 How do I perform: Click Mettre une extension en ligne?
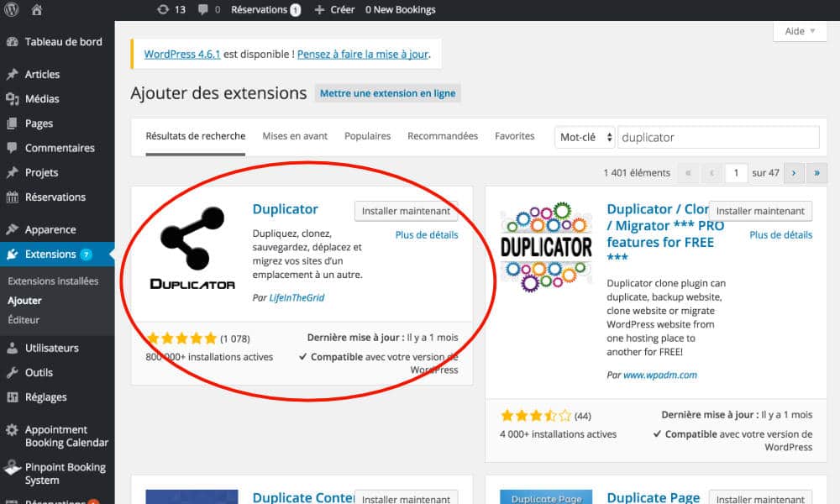(x=387, y=92)
